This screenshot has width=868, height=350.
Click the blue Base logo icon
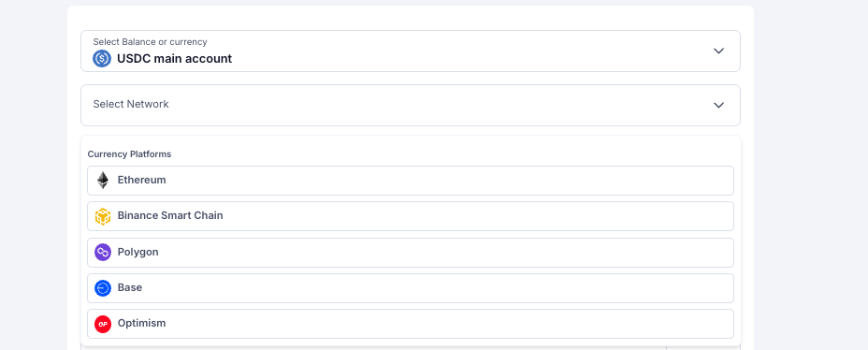click(x=103, y=288)
